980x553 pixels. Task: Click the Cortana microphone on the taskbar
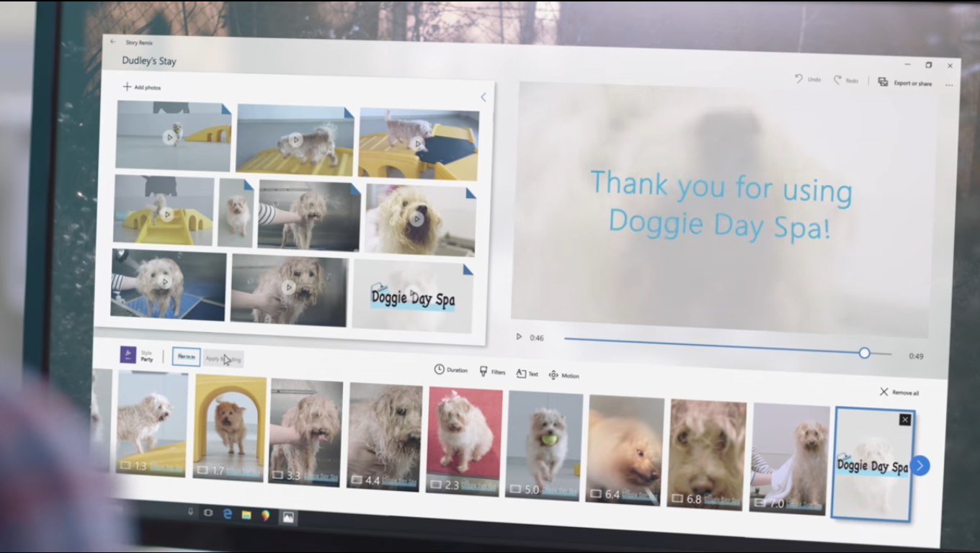pyautogui.click(x=190, y=511)
